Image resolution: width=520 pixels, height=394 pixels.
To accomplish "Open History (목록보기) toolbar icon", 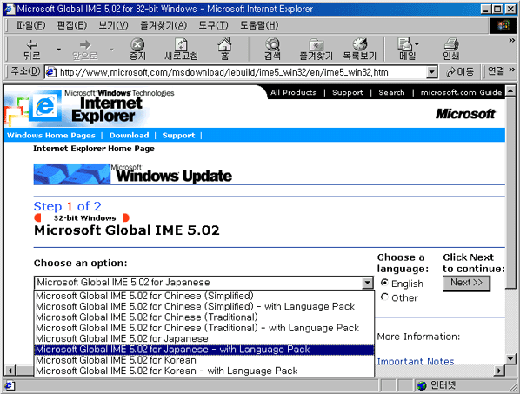I will tap(360, 49).
